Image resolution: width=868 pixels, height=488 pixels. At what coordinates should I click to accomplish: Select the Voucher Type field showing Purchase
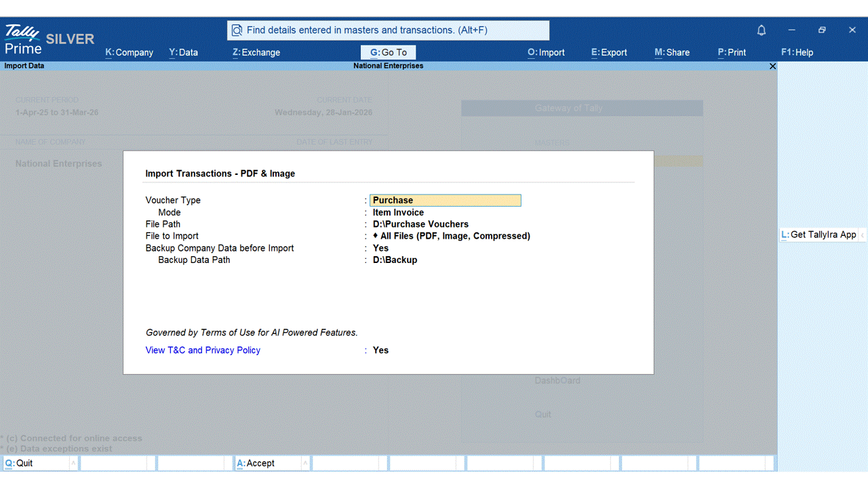pyautogui.click(x=446, y=201)
